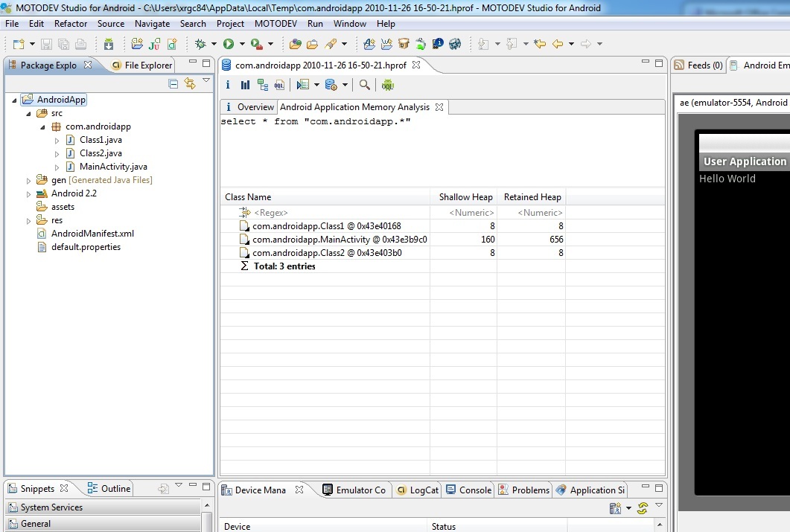
Task: Switch to the File Explorer tab
Action: (142, 65)
